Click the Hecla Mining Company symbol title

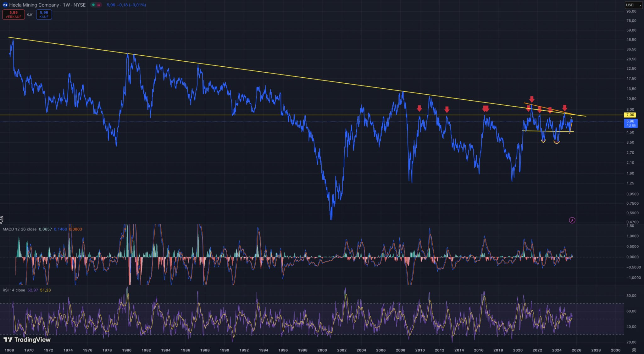click(34, 5)
